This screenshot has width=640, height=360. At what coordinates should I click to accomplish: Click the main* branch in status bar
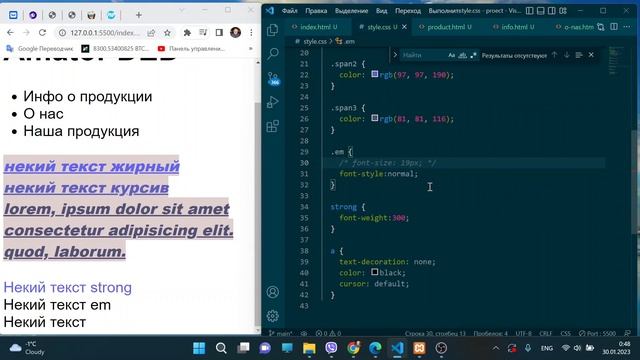(x=281, y=333)
